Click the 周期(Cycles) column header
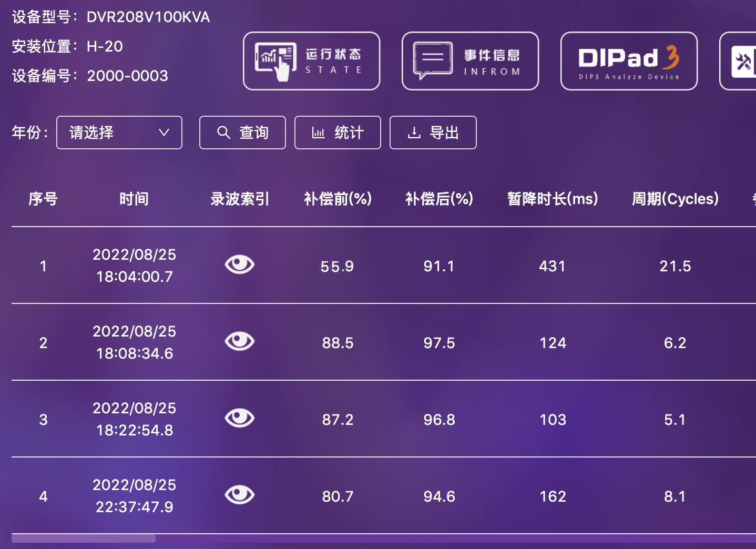This screenshot has height=549, width=756. click(x=675, y=199)
